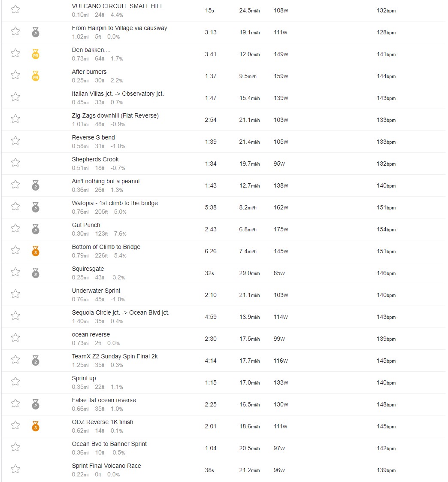Open the Underwater Sprint segment

click(96, 291)
